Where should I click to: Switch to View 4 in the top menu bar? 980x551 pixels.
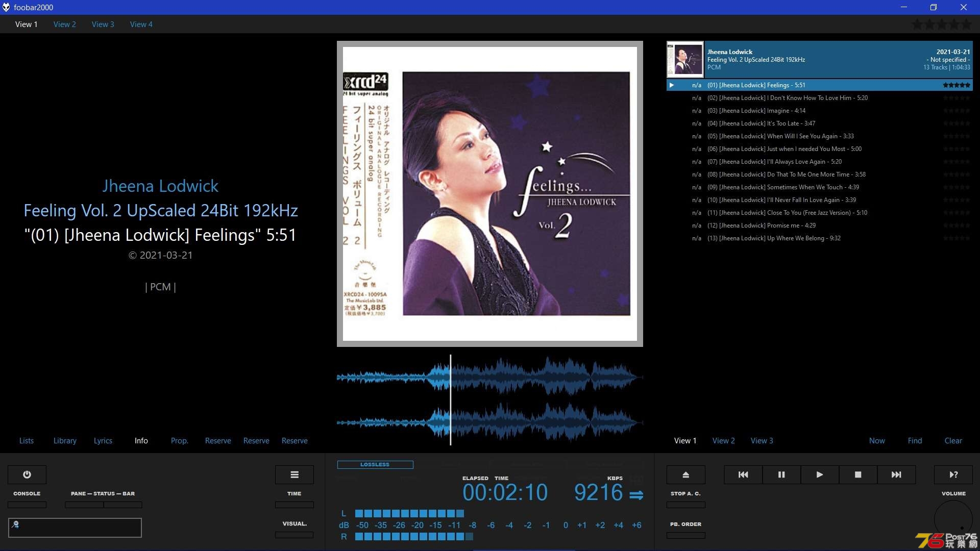tap(141, 24)
